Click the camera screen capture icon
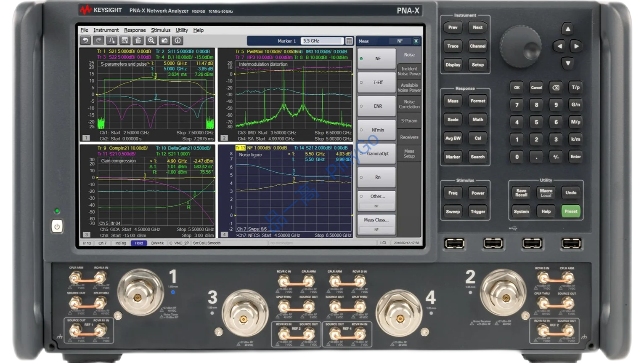 [164, 40]
